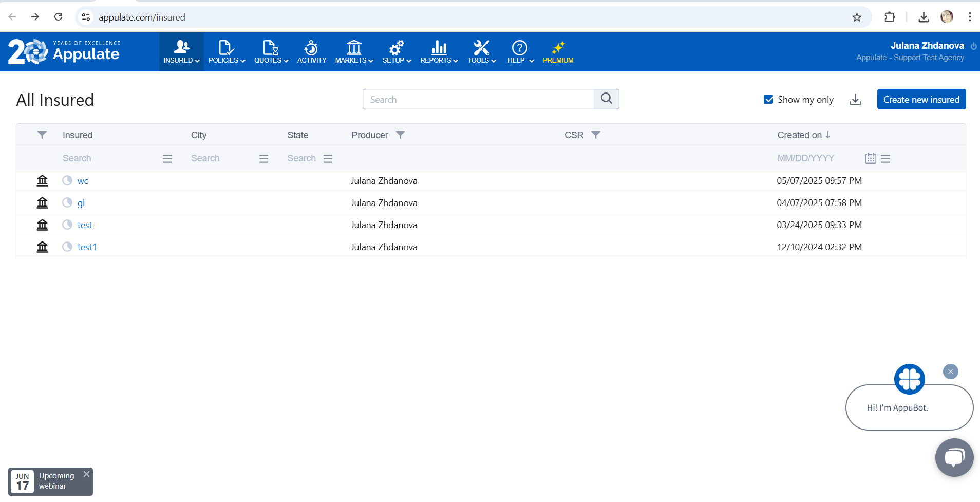The image size is (980, 502).
Task: Click the search magnifier icon button
Action: pos(606,99)
